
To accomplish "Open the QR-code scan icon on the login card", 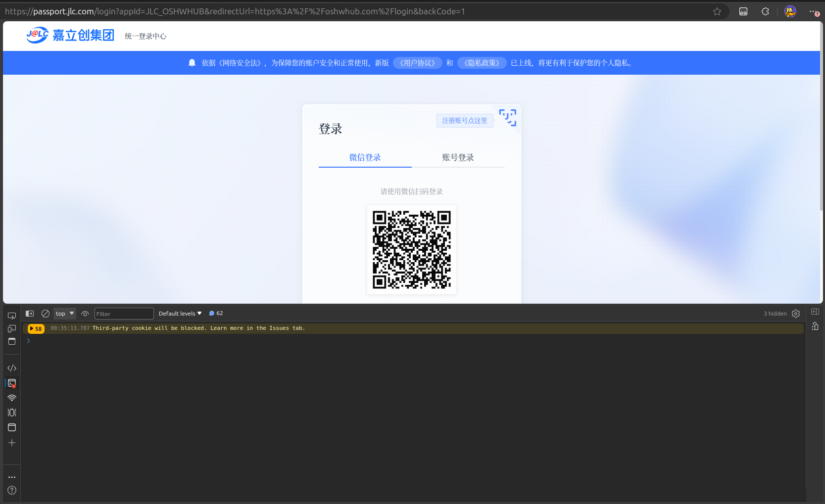I will [x=508, y=118].
